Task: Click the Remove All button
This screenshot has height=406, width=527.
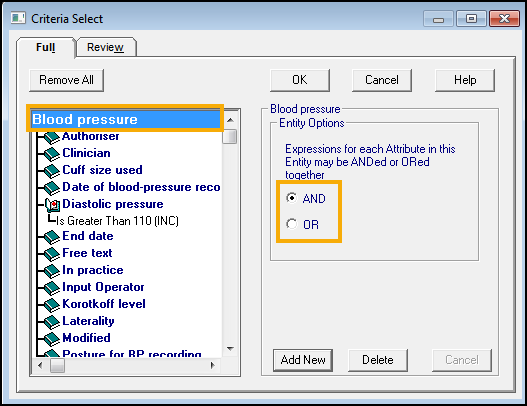Action: pos(67,80)
